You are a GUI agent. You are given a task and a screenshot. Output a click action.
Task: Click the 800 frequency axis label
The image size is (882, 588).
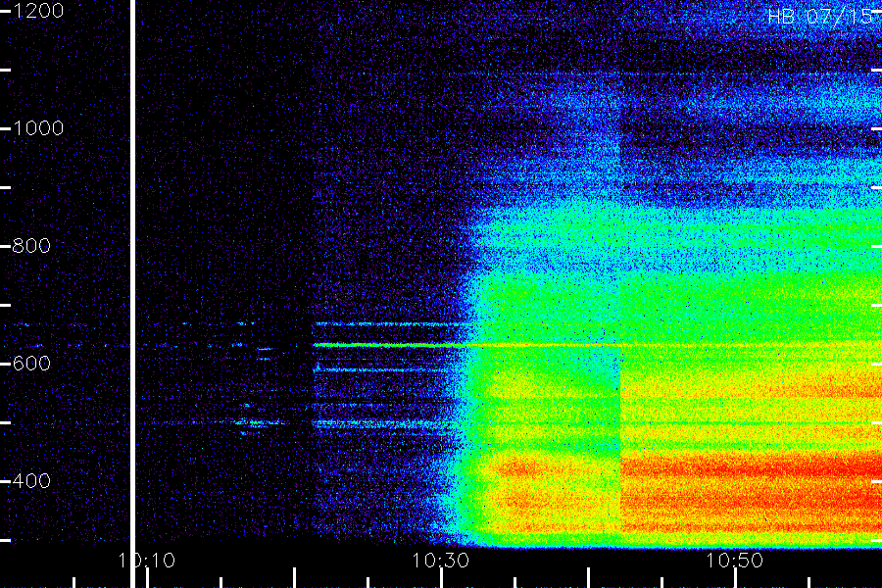pyautogui.click(x=31, y=246)
